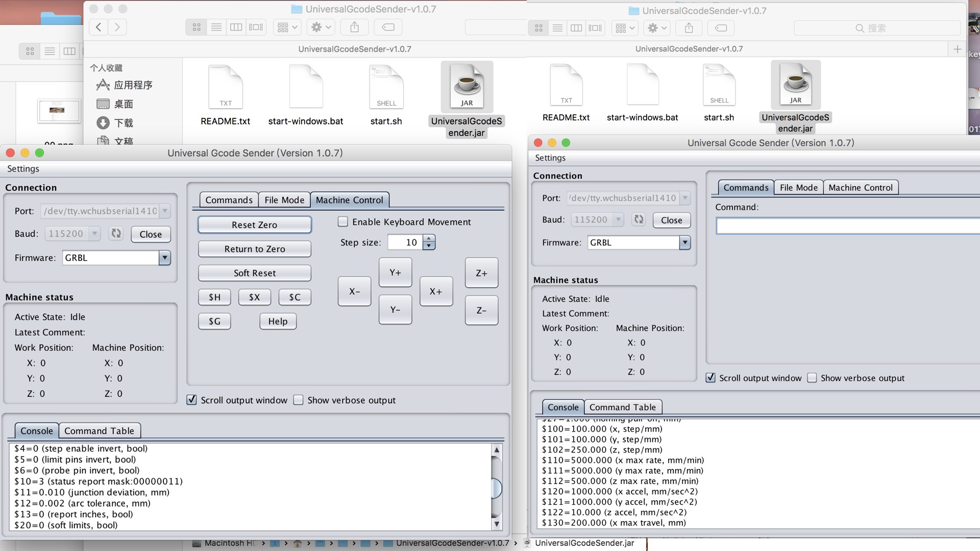This screenshot has height=551, width=980.
Task: Open group-by dropdown in left Finder toolbar
Action: [x=287, y=27]
